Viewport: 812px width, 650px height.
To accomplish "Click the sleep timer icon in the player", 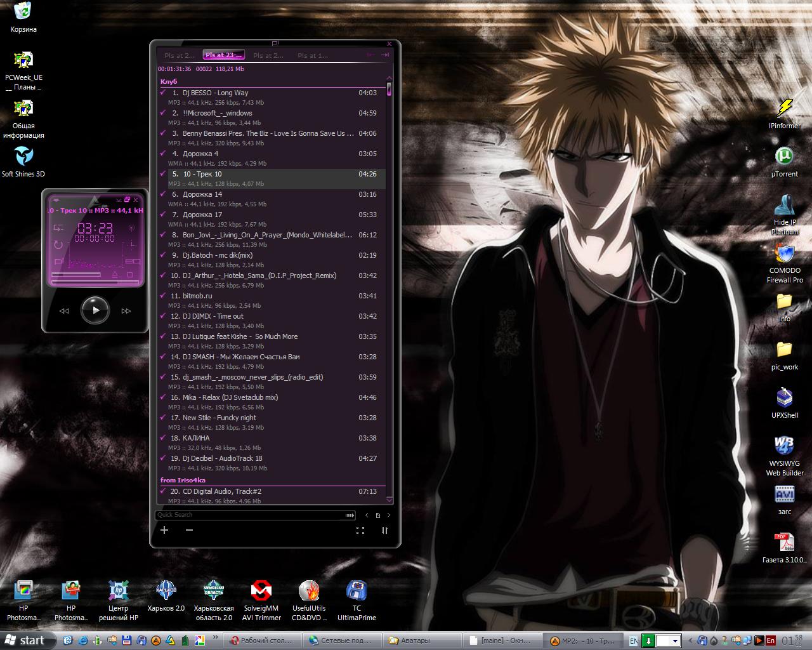I will click(132, 245).
